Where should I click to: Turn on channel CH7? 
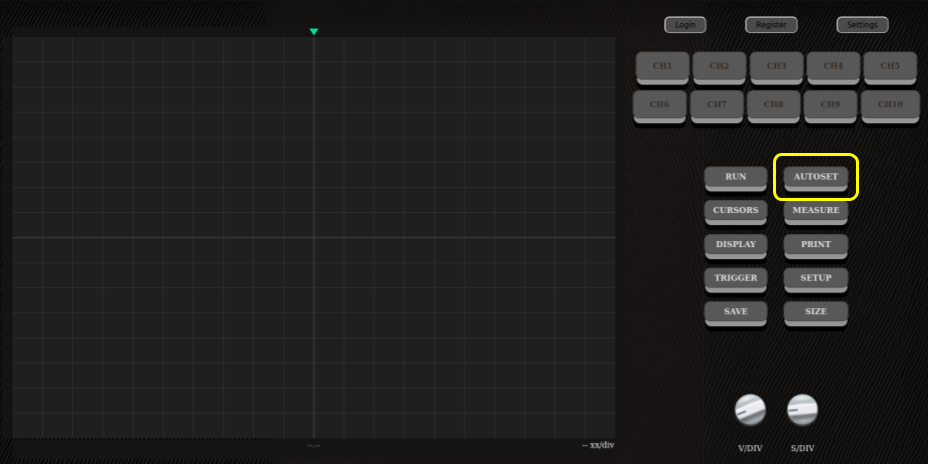[x=717, y=106]
